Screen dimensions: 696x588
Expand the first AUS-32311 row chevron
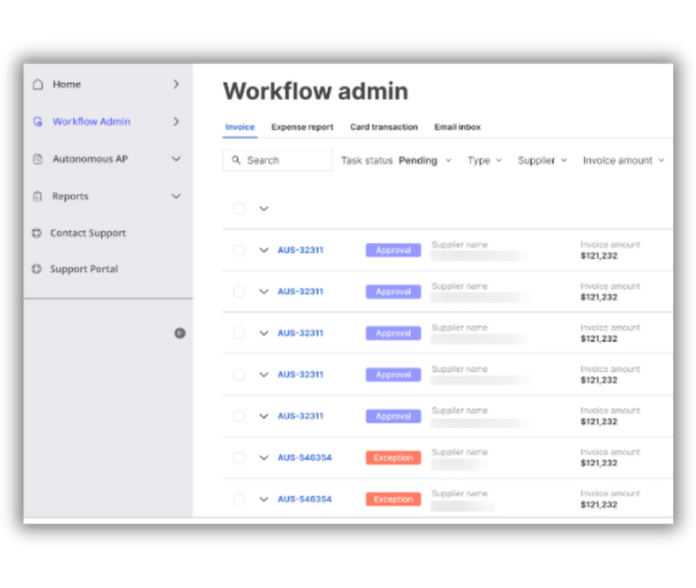[264, 250]
